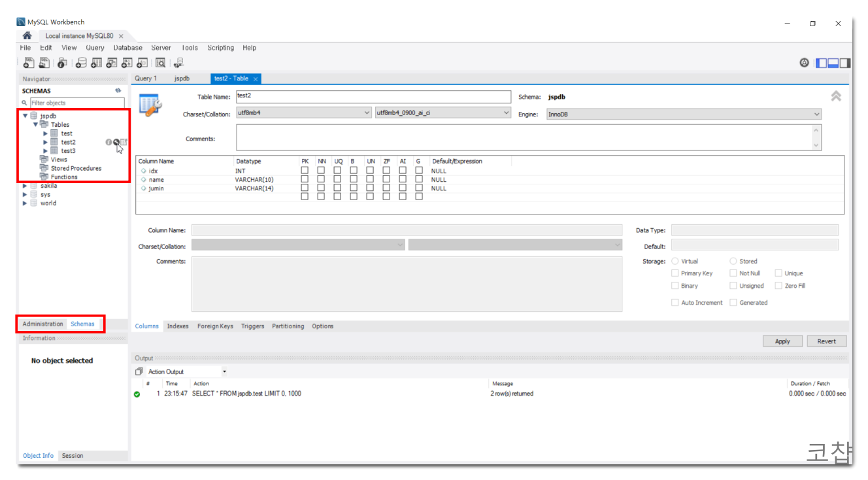
Task: Check G box for name column
Action: click(419, 179)
